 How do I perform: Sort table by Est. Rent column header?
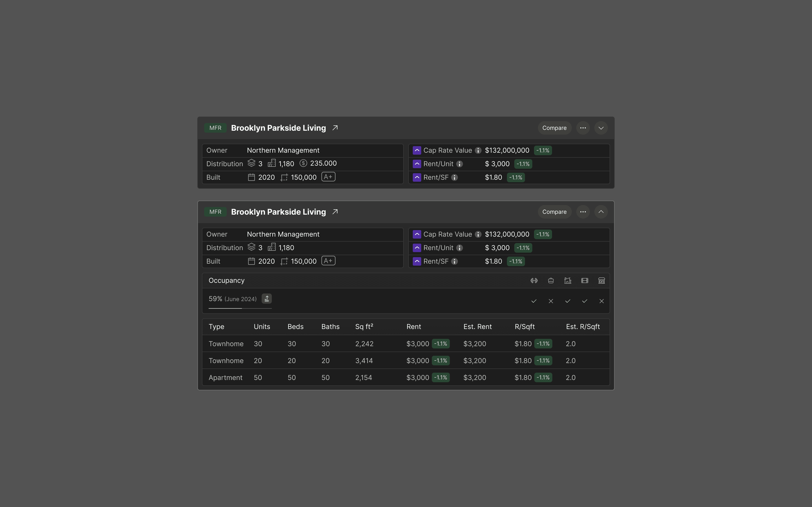pos(477,327)
